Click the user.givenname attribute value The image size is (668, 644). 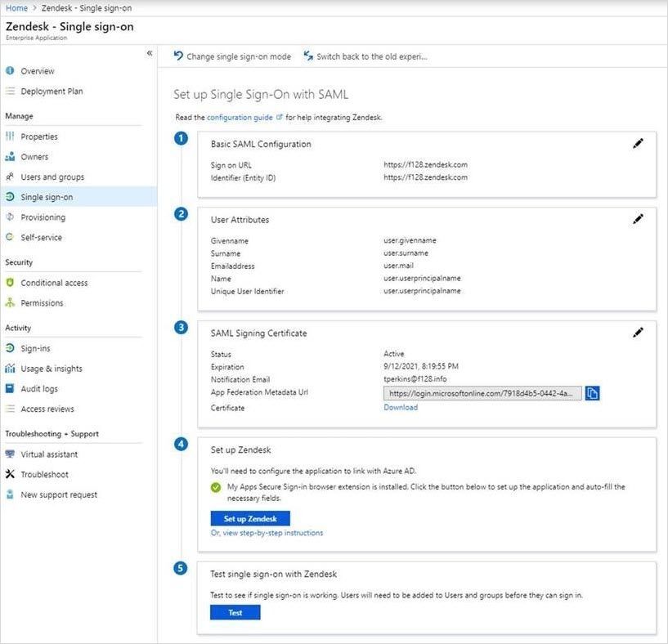pyautogui.click(x=410, y=240)
